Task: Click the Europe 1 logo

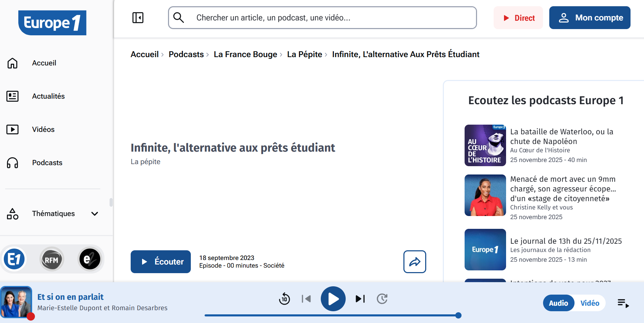Action: pyautogui.click(x=52, y=23)
